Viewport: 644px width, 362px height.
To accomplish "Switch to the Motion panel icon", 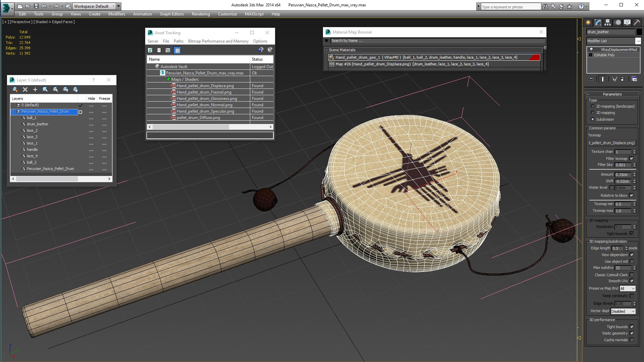I will pyautogui.click(x=618, y=22).
